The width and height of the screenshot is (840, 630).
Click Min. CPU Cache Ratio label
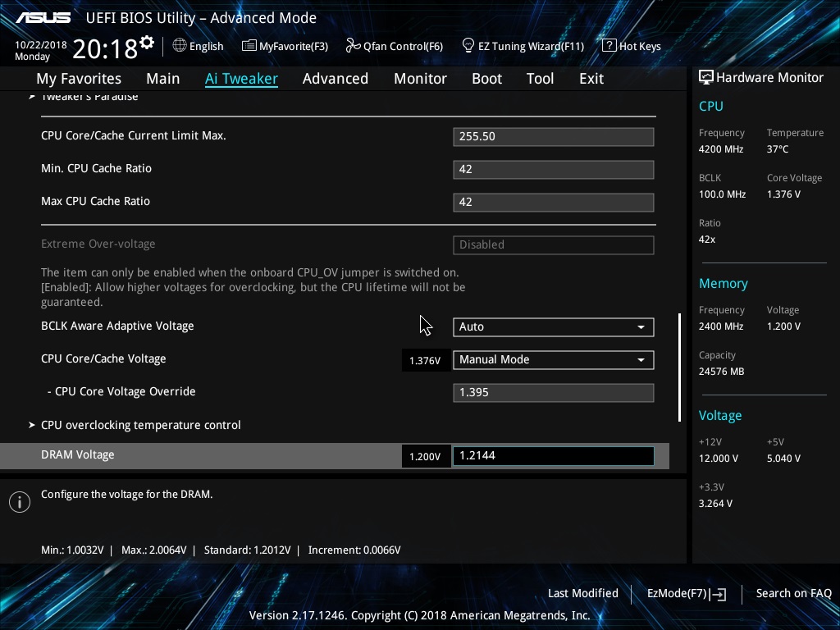point(97,168)
